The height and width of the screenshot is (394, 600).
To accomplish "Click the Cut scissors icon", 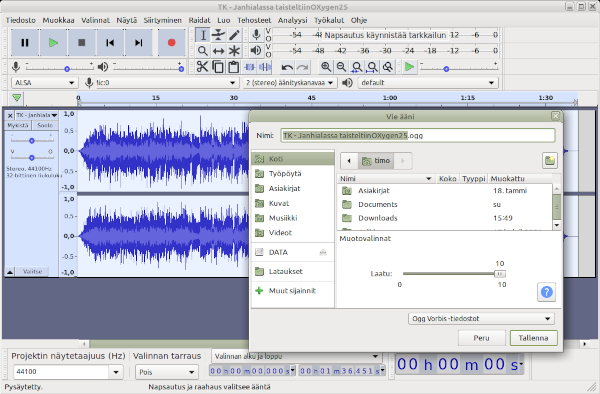I will click(x=202, y=67).
